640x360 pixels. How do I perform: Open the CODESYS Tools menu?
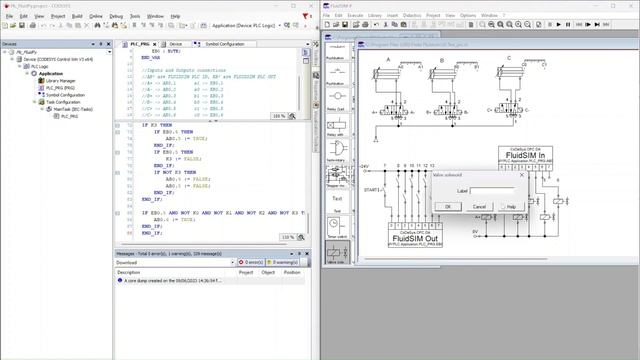(x=135, y=16)
